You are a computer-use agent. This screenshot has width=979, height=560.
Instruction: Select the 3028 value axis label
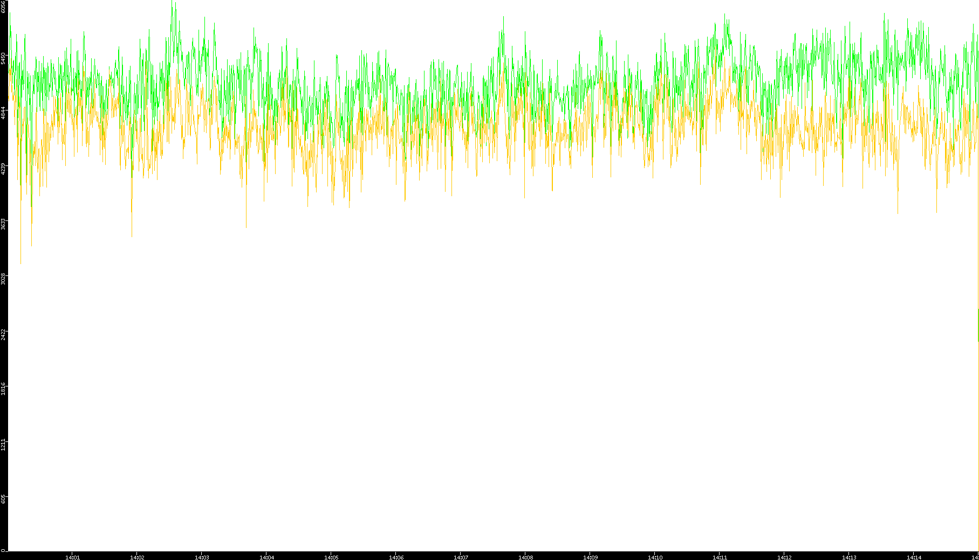point(4,279)
